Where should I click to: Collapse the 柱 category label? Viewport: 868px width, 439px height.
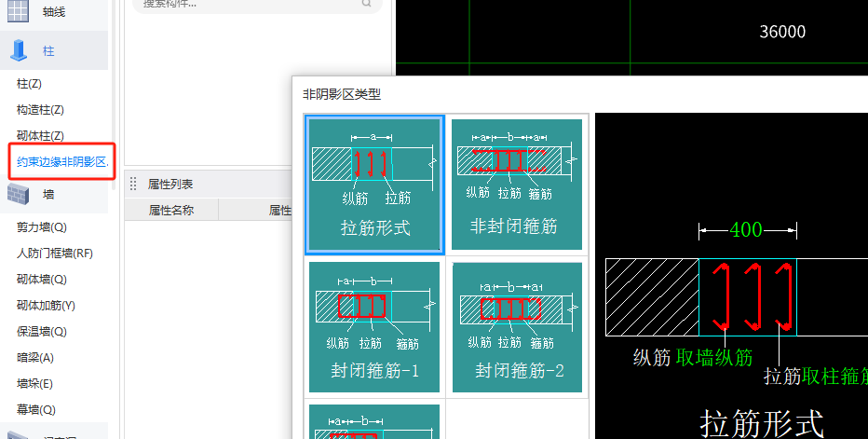click(48, 51)
